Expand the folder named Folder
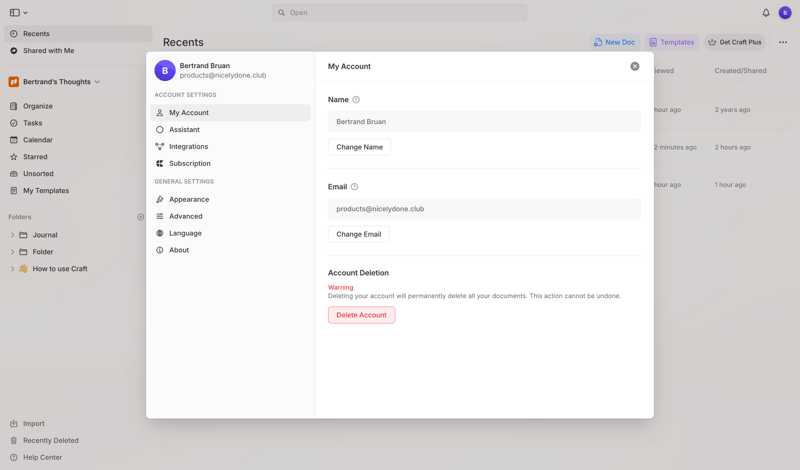Image resolution: width=800 pixels, height=470 pixels. tap(12, 252)
